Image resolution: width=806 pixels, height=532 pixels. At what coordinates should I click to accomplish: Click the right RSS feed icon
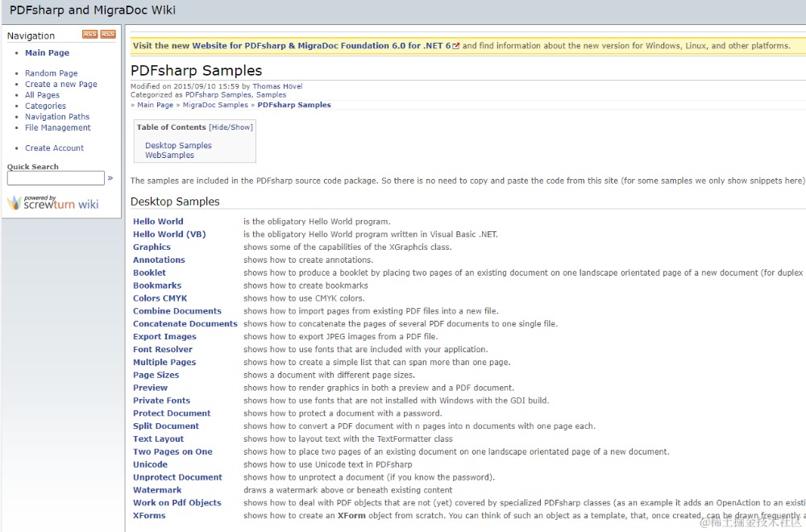click(108, 35)
